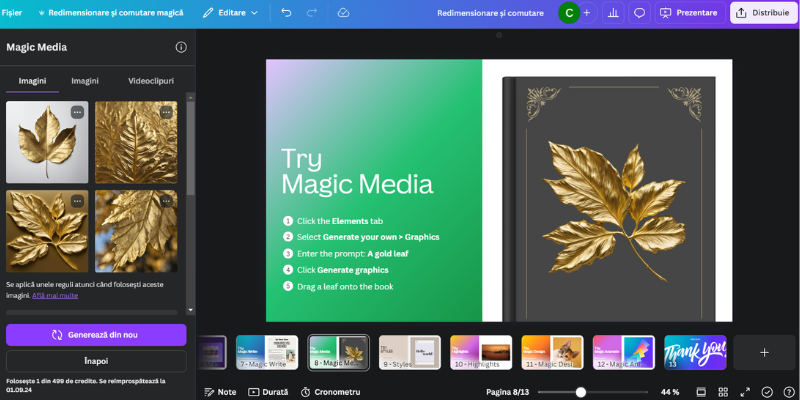800x400 pixels.
Task: Click the Magic Media info icon
Action: [181, 47]
